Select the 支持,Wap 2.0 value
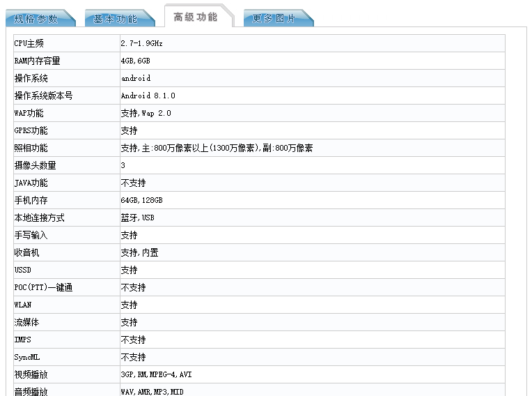 pyautogui.click(x=146, y=113)
